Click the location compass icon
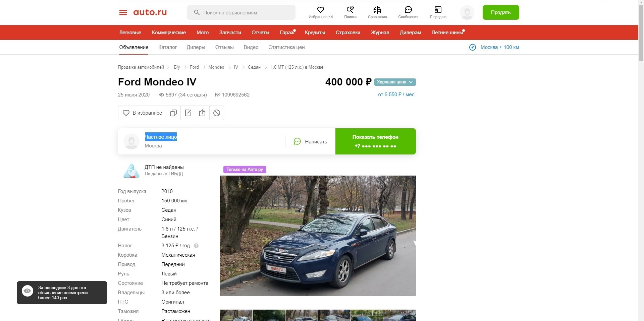 [x=473, y=47]
